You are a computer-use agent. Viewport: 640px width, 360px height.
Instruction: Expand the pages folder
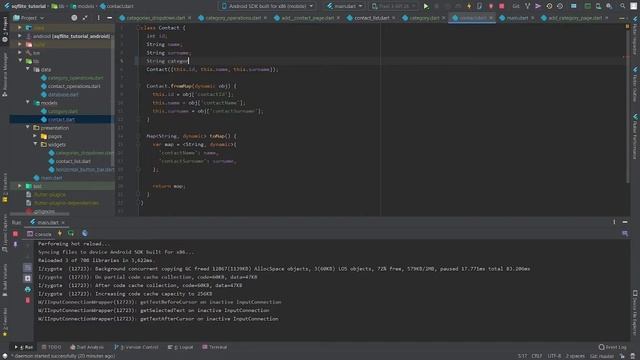[x=36, y=136]
